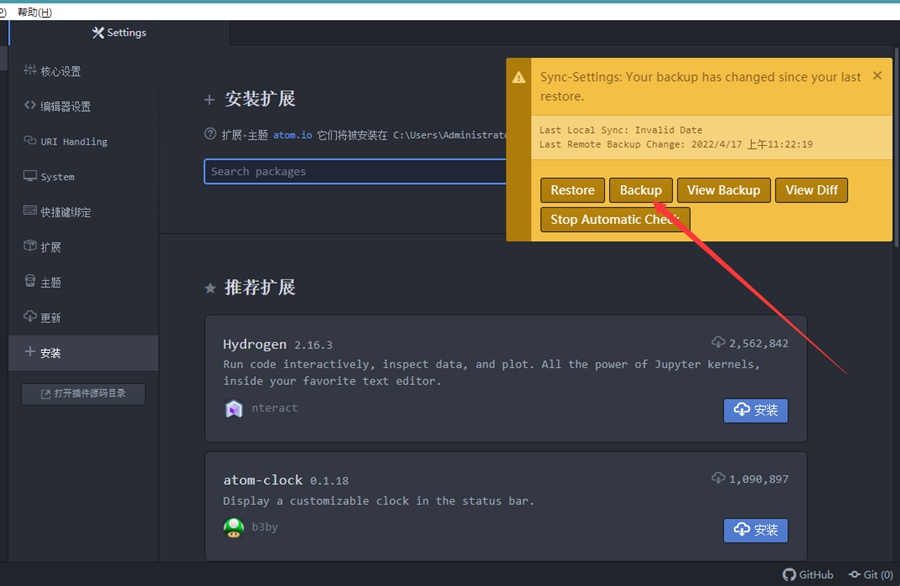Open 编辑器设置 editor settings in sidebar
Image resolution: width=900 pixels, height=586 pixels.
65,107
